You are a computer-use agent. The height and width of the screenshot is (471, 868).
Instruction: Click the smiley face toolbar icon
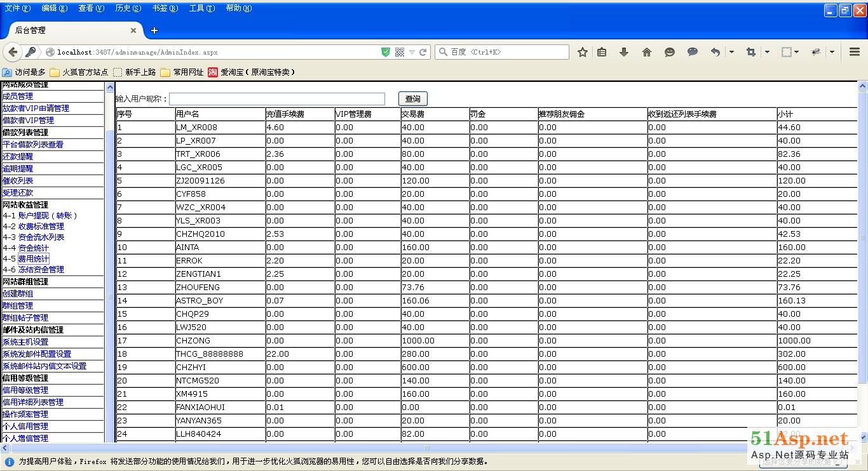pyautogui.click(x=670, y=52)
